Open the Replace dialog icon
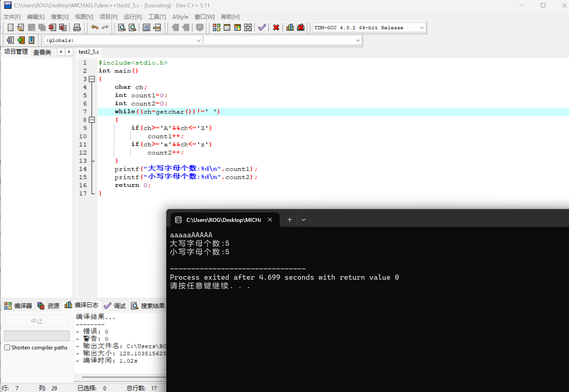 click(132, 28)
